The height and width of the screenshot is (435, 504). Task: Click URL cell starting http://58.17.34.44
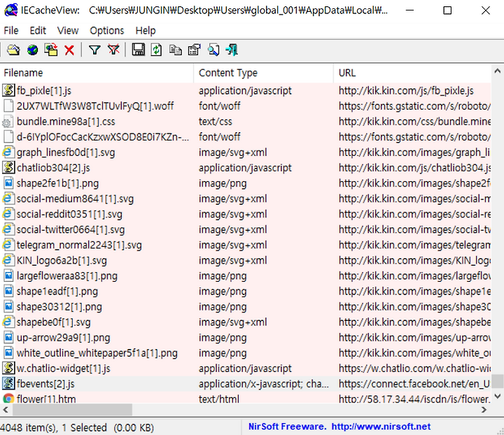point(414,399)
